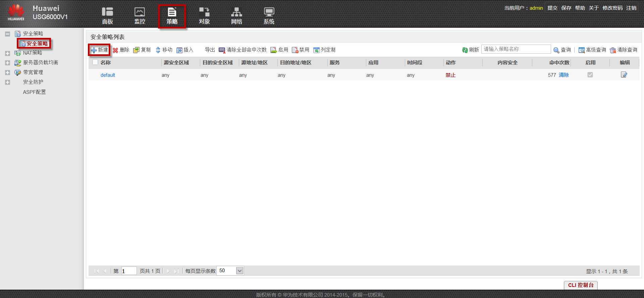This screenshot has height=298, width=644.
Task: Expand the 安全防护 tree node
Action: [7, 82]
